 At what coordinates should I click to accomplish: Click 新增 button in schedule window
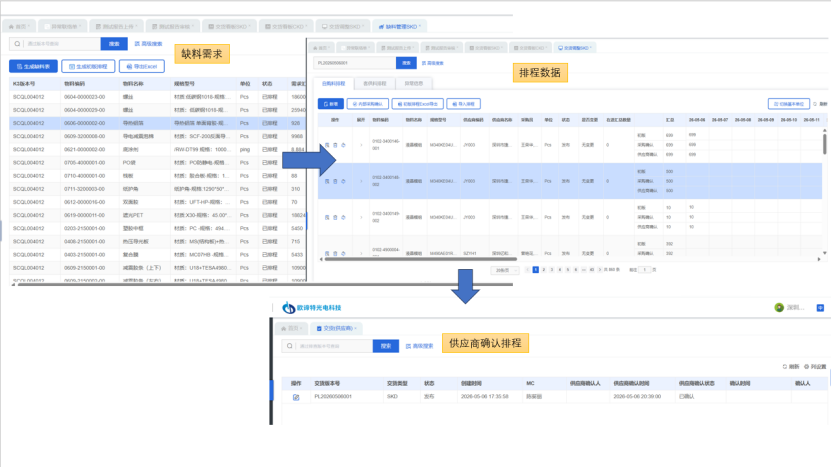click(x=331, y=104)
